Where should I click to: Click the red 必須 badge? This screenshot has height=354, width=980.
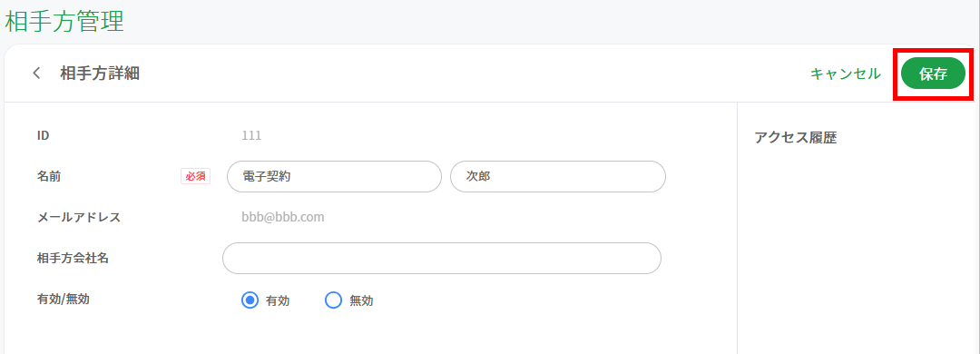click(196, 176)
